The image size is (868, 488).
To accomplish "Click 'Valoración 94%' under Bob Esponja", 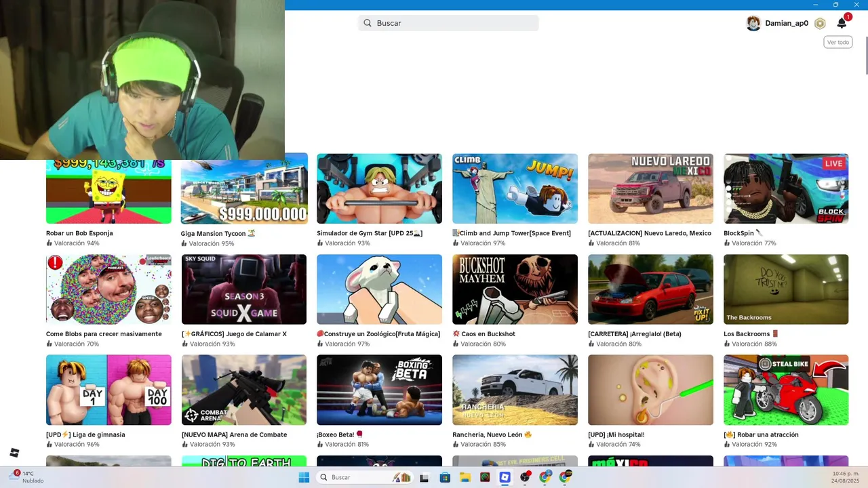I will [x=77, y=243].
